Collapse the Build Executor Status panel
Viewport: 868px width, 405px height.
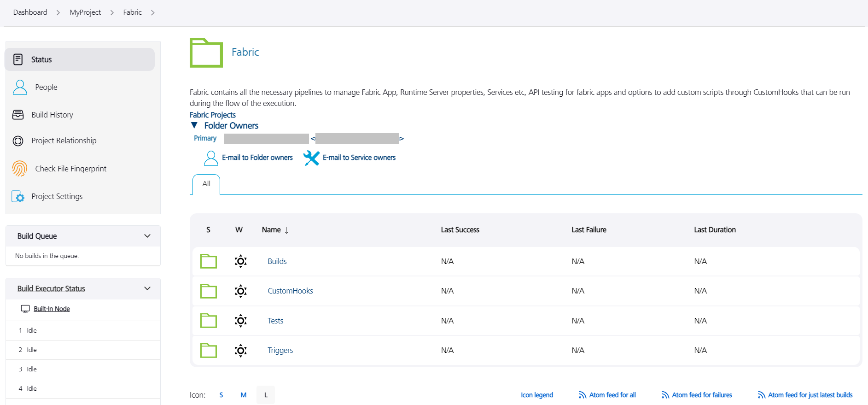point(147,288)
